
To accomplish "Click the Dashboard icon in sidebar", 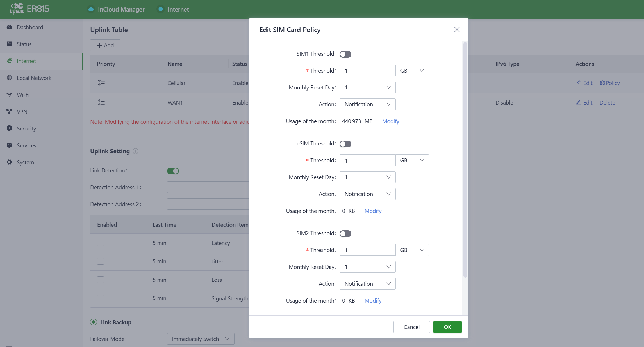I will (x=9, y=27).
